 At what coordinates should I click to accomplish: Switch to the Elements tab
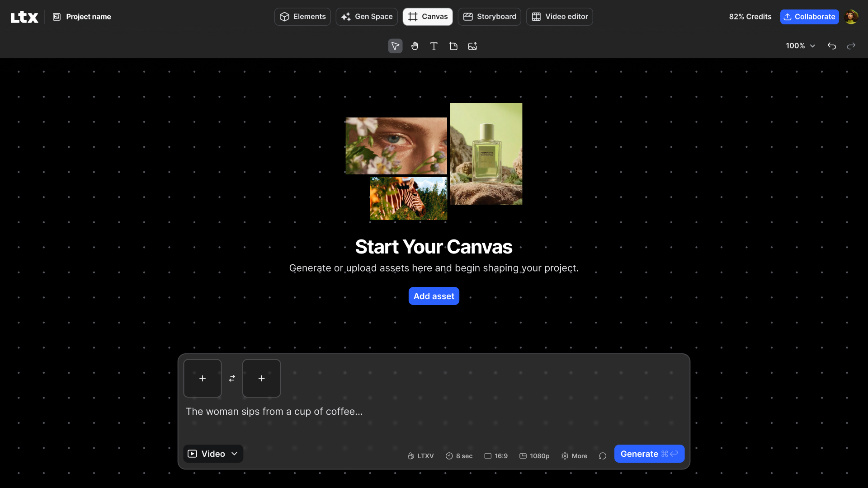(302, 17)
